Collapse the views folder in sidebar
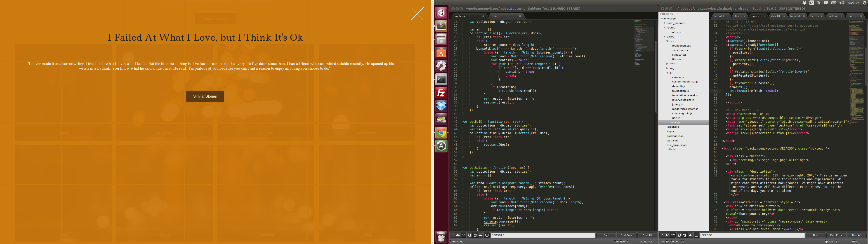The height and width of the screenshot is (244, 868). (665, 37)
